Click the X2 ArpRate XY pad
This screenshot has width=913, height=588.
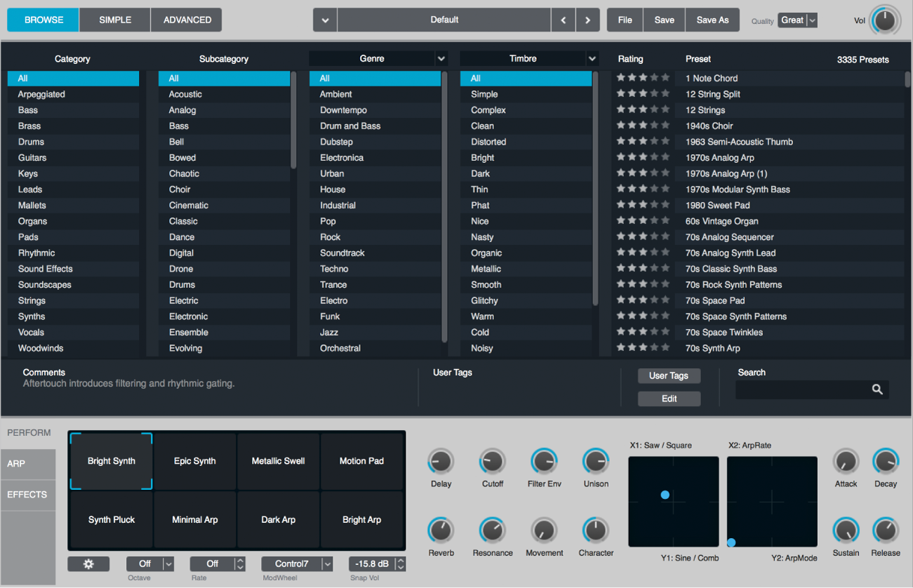[772, 502]
